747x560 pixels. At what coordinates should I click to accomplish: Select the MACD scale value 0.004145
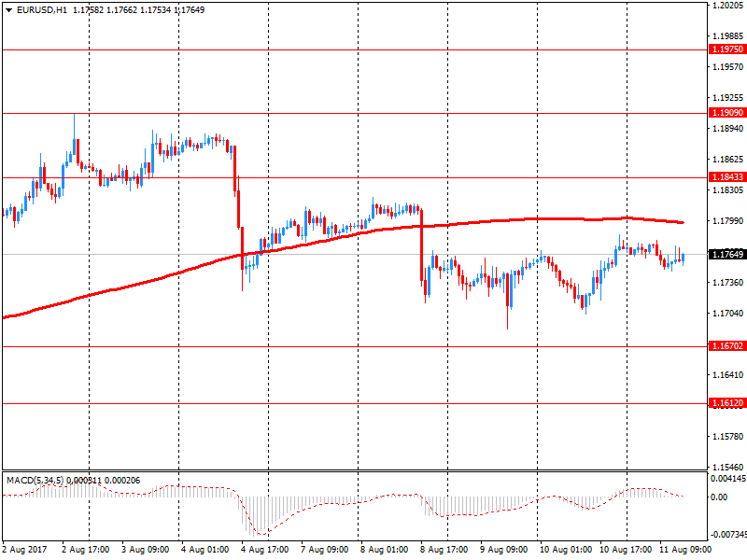pyautogui.click(x=728, y=479)
